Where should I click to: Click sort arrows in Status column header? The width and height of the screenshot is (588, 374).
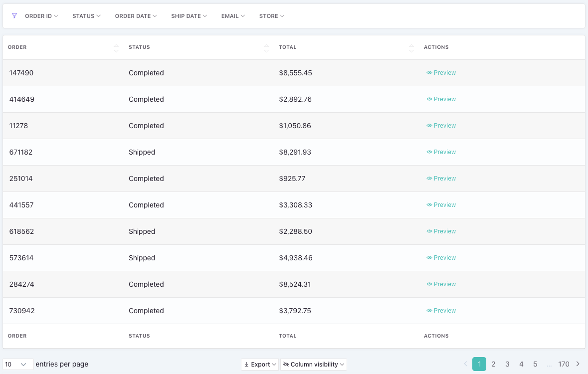(266, 48)
